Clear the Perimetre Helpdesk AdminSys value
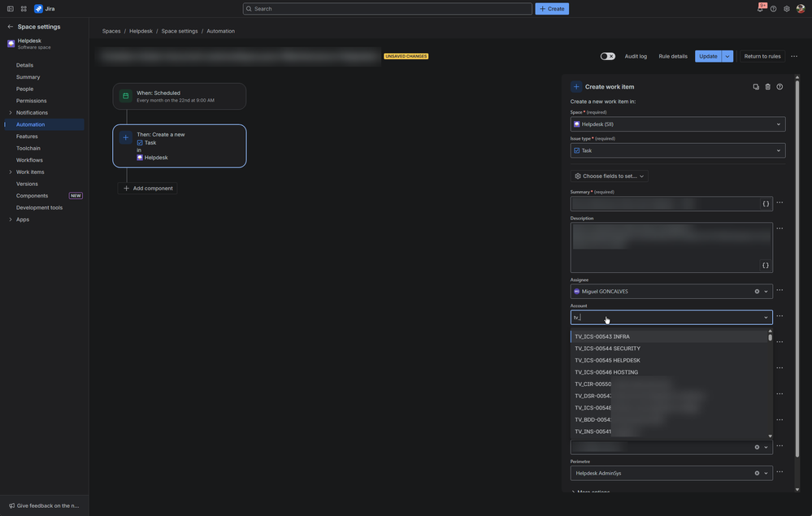The image size is (812, 516). point(757,473)
